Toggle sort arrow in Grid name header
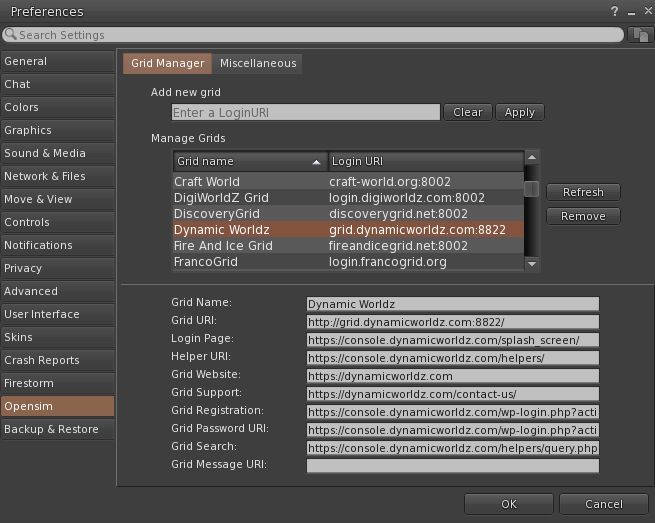655x523 pixels. tap(316, 162)
